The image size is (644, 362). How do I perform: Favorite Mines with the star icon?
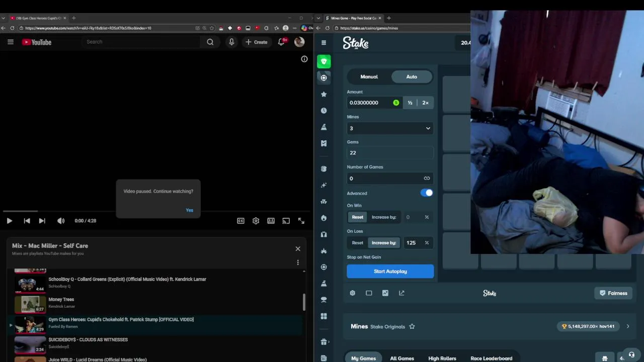(x=412, y=326)
